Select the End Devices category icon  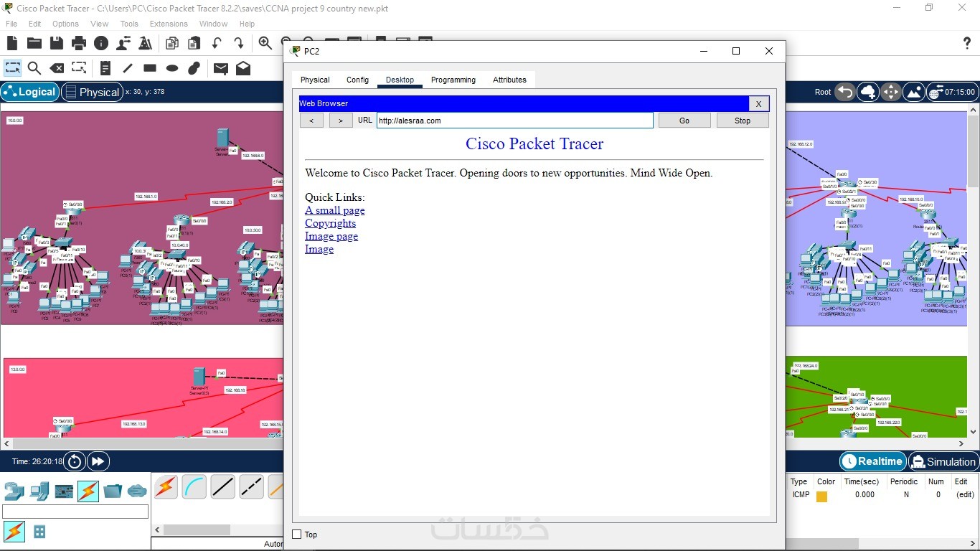[39, 491]
